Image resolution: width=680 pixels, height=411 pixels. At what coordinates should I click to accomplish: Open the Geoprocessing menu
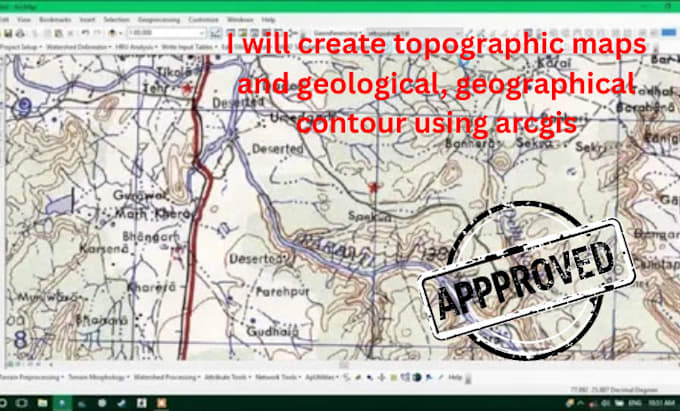(159, 20)
